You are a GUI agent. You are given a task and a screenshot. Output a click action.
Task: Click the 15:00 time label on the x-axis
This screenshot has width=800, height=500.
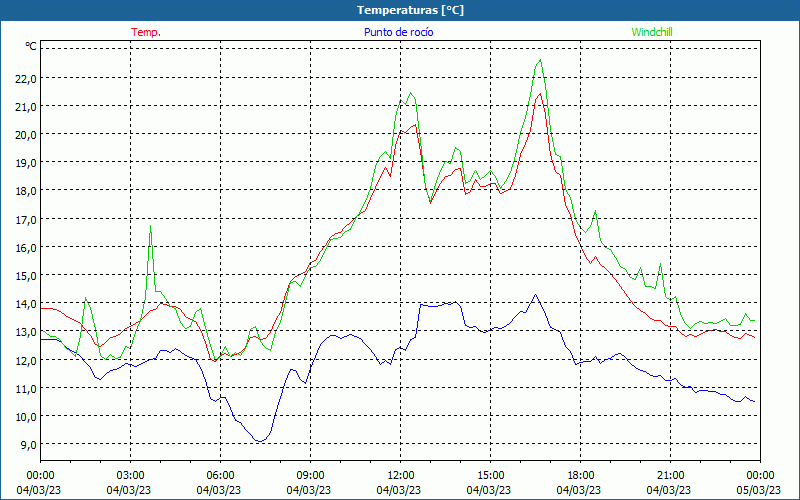[490, 476]
